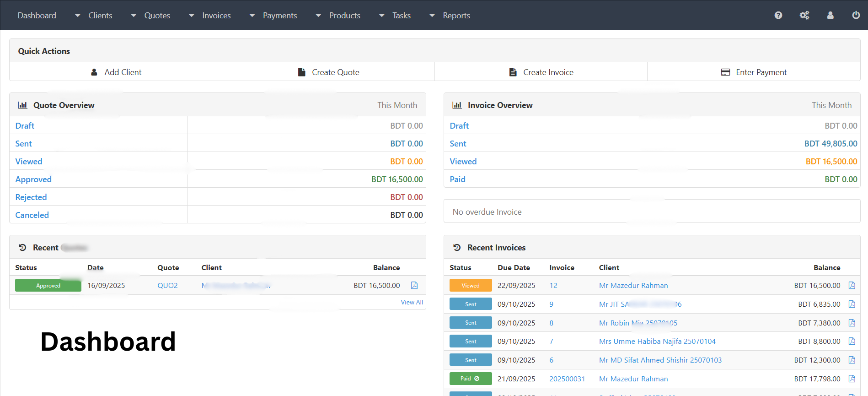The width and height of the screenshot is (868, 396).
Task: Expand the Invoices dropdown menu
Action: coord(210,16)
